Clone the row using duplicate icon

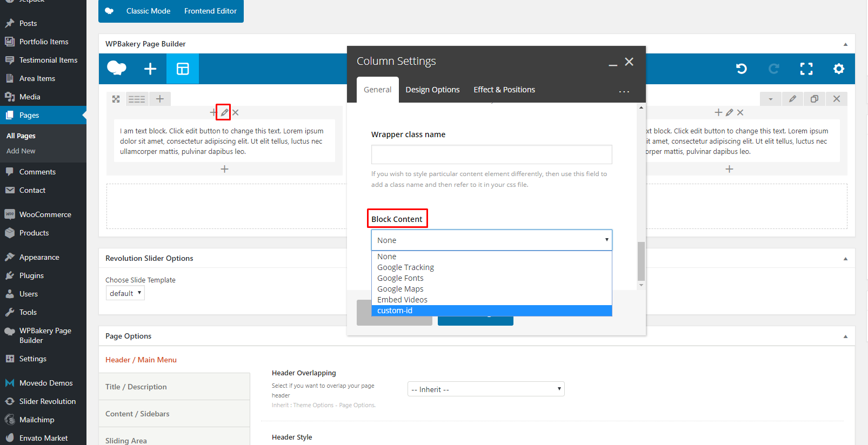[x=814, y=99]
